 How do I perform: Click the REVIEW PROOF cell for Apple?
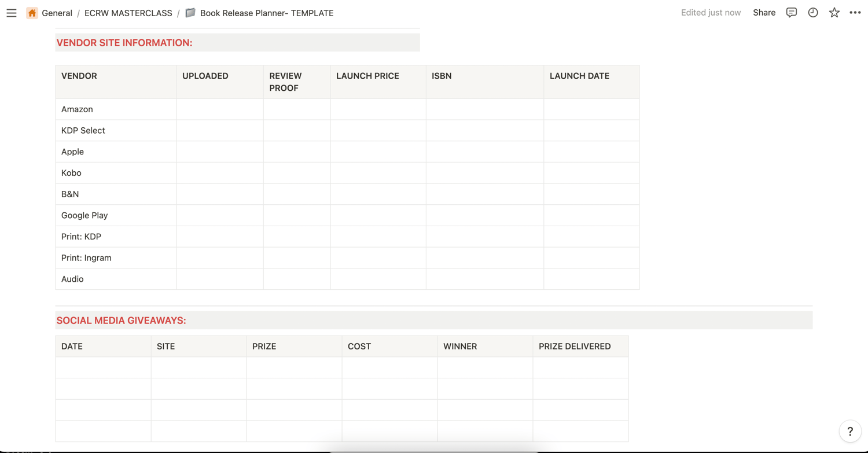(297, 152)
